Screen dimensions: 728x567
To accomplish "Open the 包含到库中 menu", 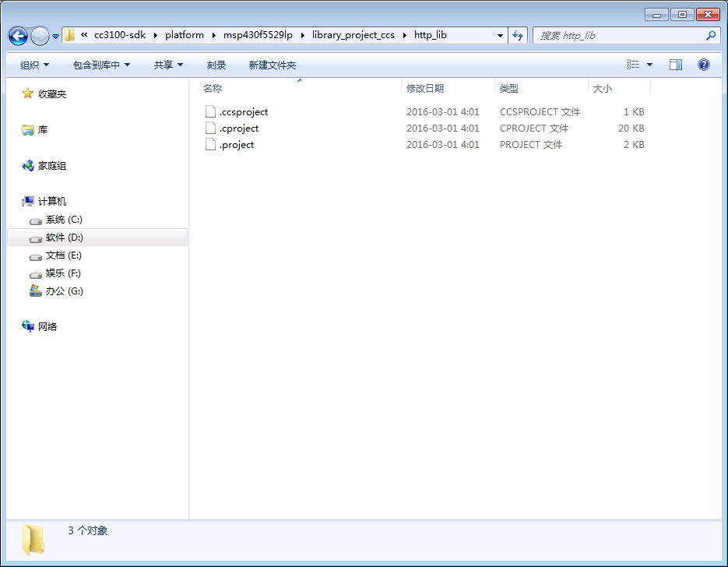I will 101,65.
